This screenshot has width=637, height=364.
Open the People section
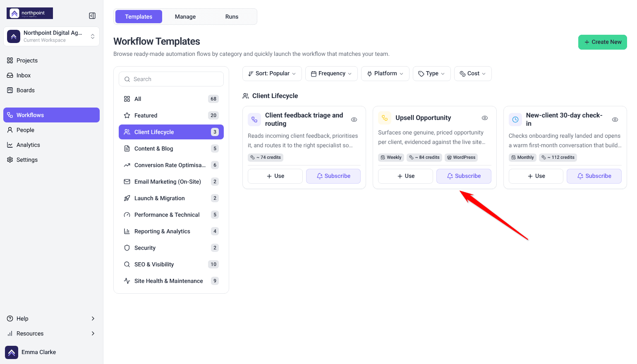pyautogui.click(x=51, y=130)
